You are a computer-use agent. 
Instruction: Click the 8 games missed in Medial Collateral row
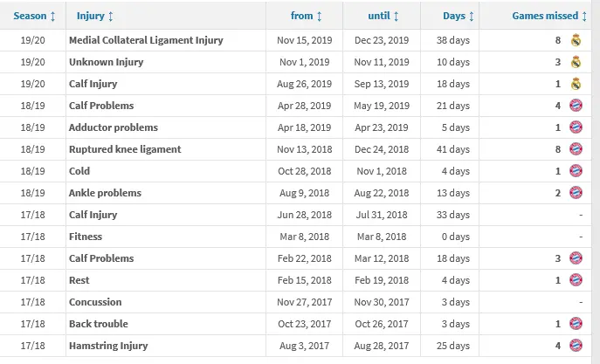tap(557, 40)
